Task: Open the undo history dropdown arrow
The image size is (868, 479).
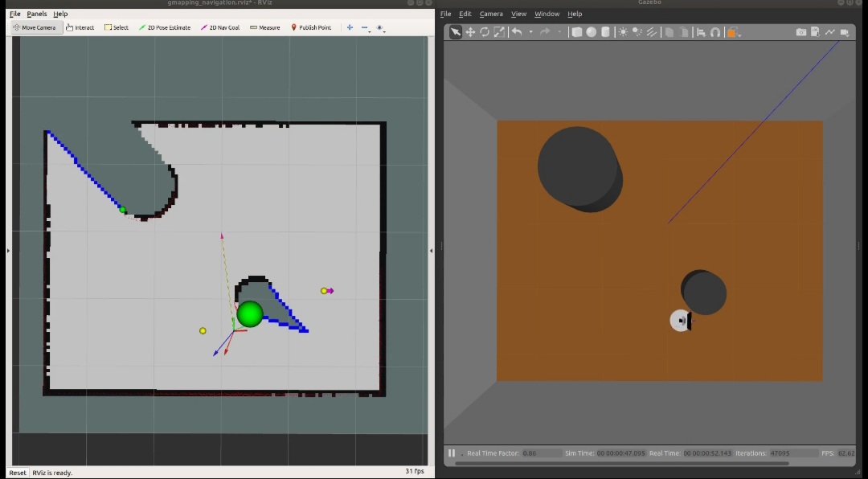Action: pos(530,32)
